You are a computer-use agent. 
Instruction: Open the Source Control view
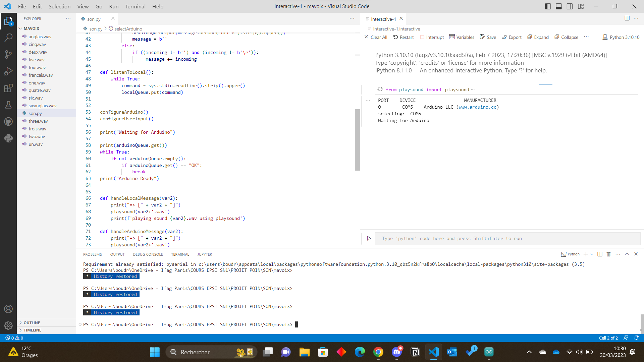point(8,54)
